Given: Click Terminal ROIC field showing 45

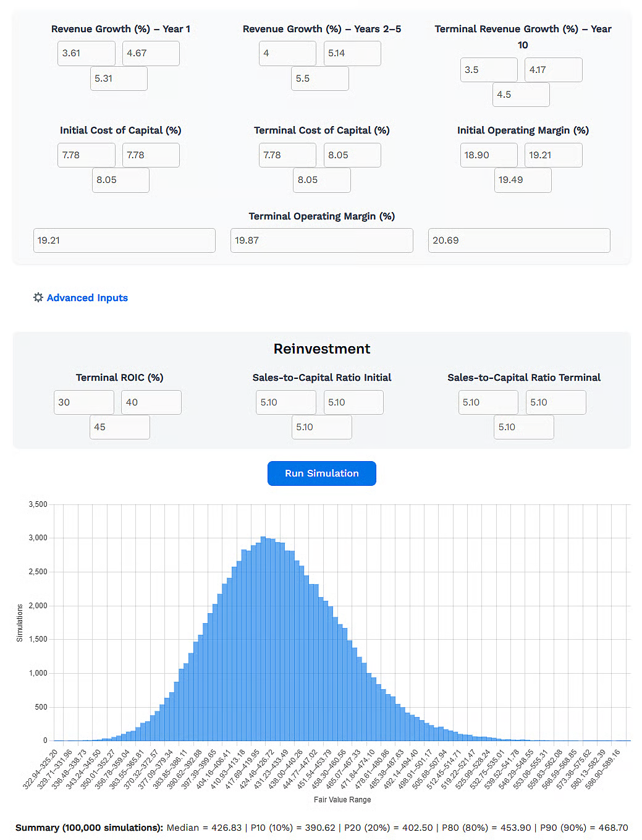Looking at the screenshot, I should [120, 427].
